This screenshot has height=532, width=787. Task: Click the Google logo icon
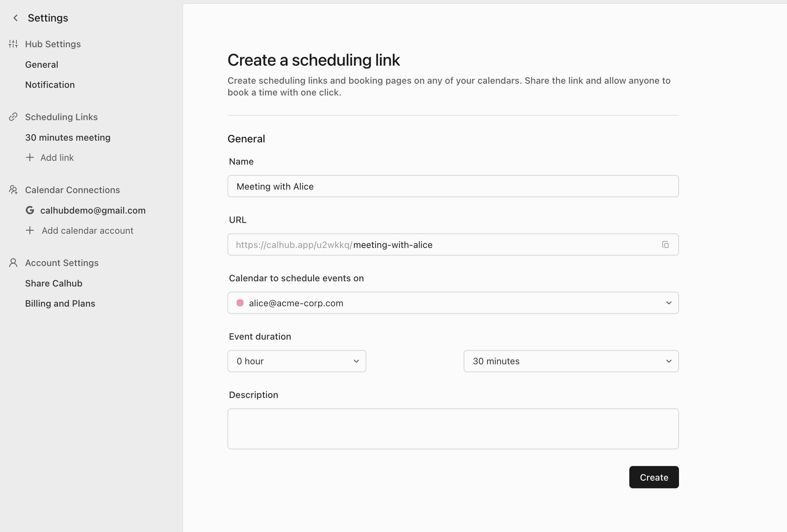click(x=30, y=210)
